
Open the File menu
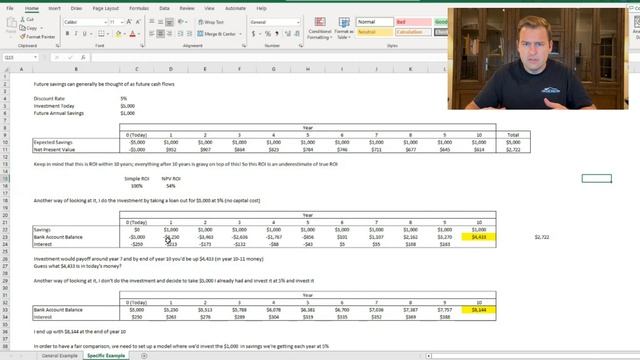pos(10,8)
